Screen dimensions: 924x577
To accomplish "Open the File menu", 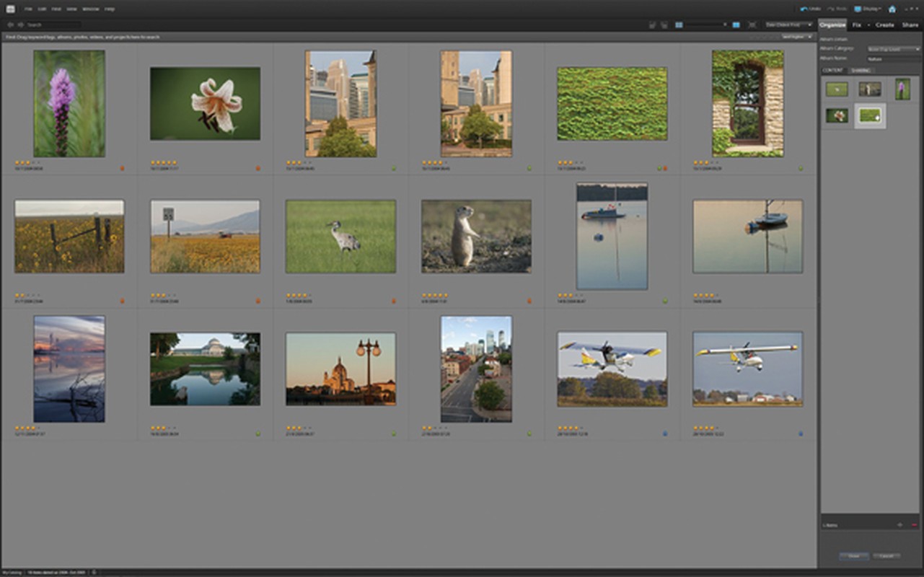I will (x=28, y=9).
